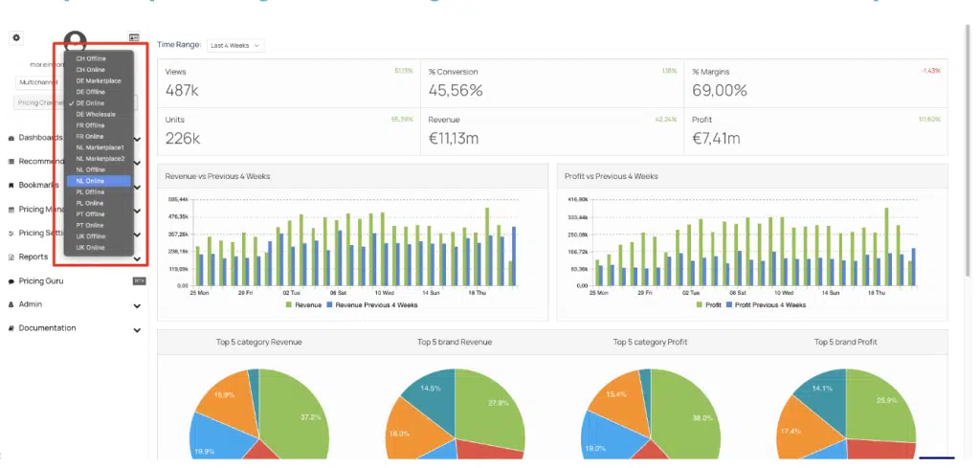
Task: Toggle the Profit Previous 4 Weeks legend
Action: pos(766,305)
